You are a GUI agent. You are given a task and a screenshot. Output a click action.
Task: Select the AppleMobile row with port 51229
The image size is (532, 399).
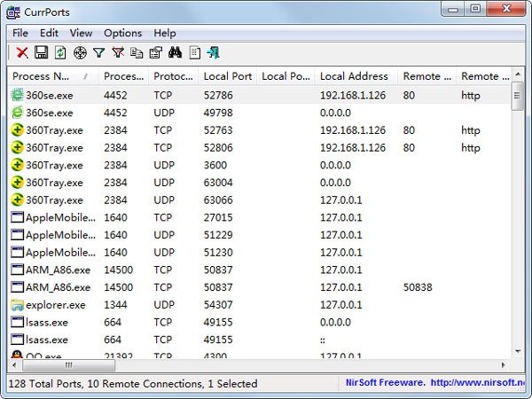(260, 235)
